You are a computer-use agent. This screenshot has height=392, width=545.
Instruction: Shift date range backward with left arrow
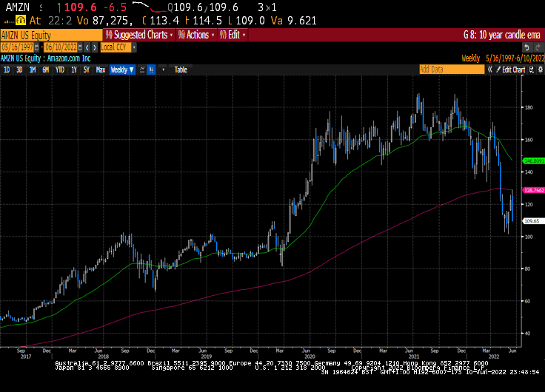pos(87,47)
